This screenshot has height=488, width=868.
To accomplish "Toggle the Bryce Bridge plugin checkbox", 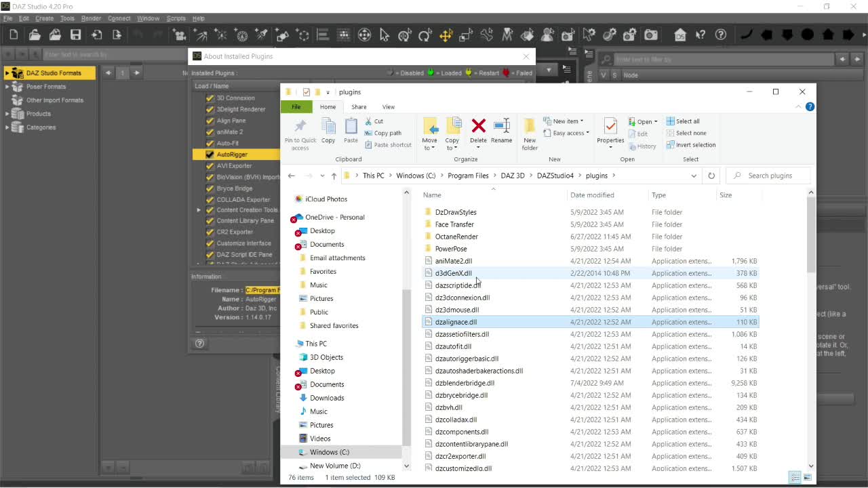I will click(210, 188).
